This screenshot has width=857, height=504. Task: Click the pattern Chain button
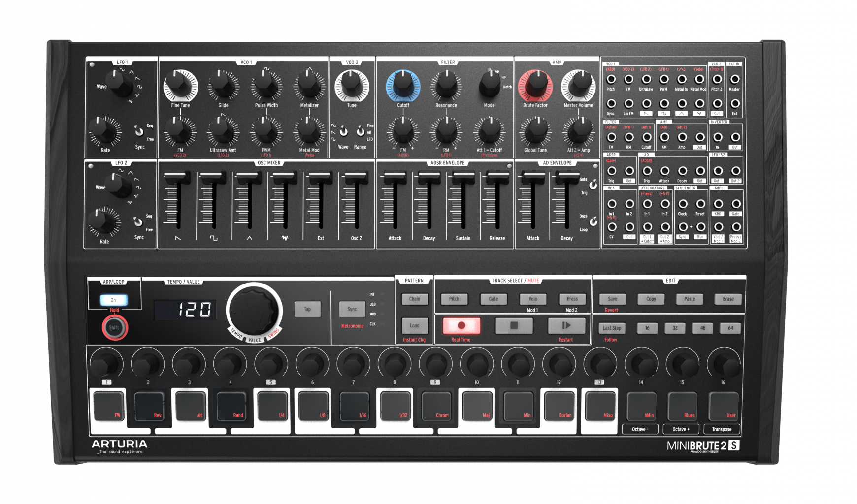pos(415,299)
